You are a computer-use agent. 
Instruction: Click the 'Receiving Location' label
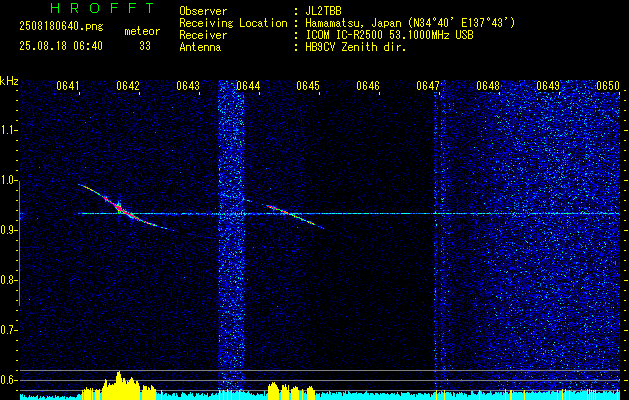pyautogui.click(x=233, y=23)
